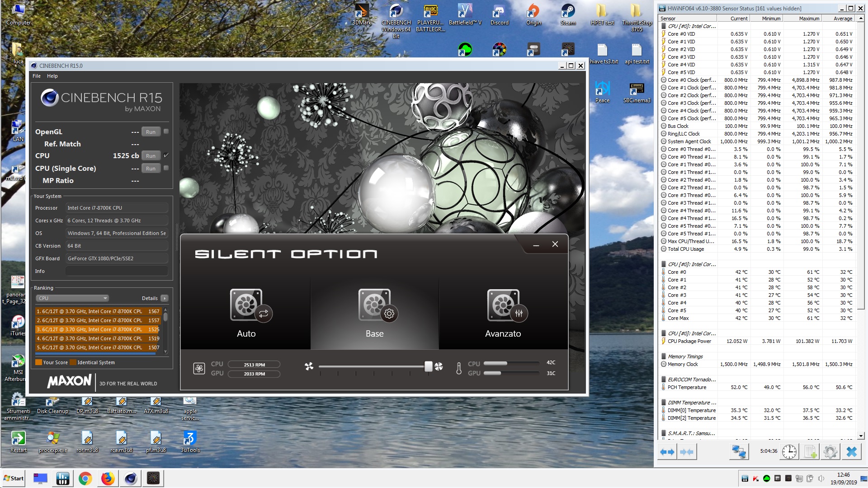Screen dimensions: 868x488
Task: Click the blue X button in HWiNFO
Action: pos(851,451)
